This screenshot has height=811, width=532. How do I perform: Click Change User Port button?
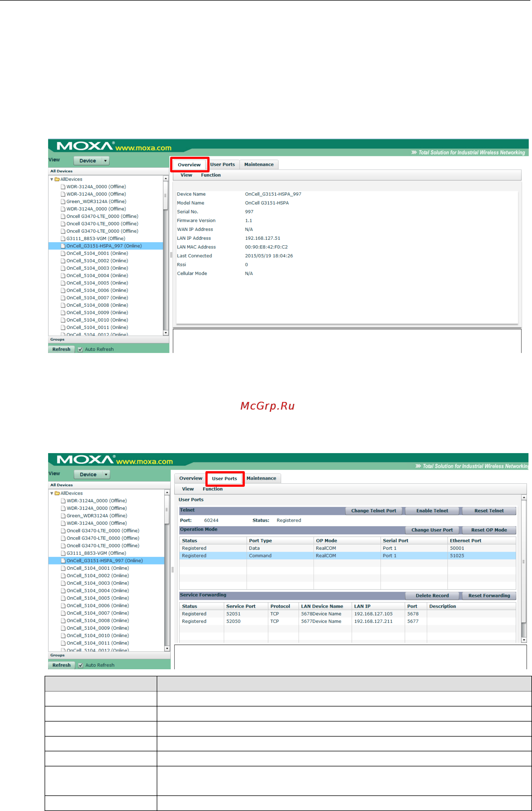pyautogui.click(x=432, y=530)
